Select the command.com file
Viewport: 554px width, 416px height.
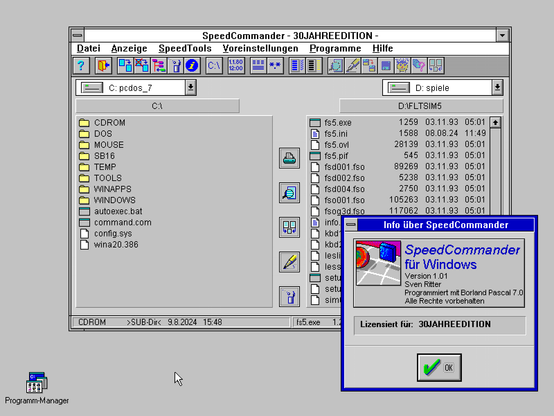point(116,222)
